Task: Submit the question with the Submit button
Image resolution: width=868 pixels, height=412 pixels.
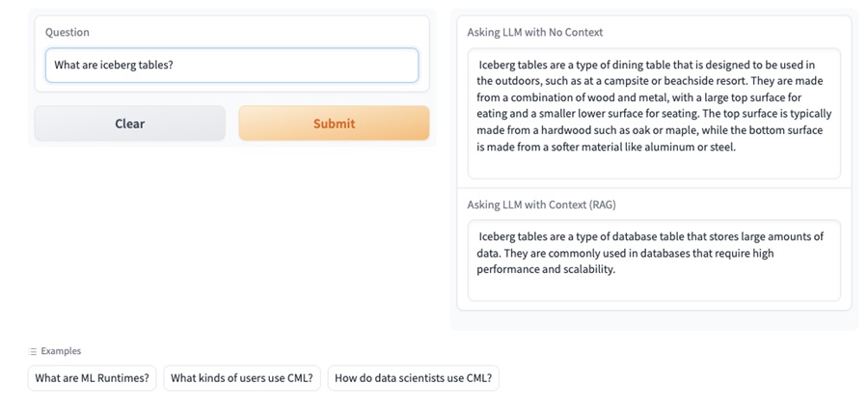Action: [x=334, y=124]
